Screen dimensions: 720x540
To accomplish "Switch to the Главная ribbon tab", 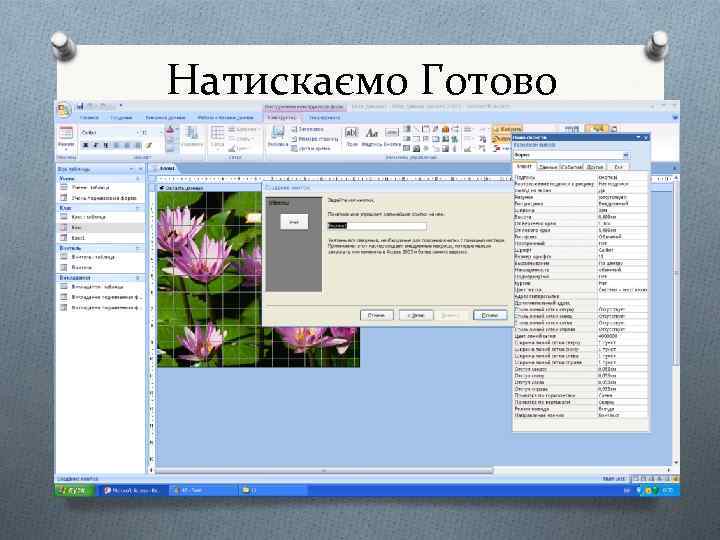I will pyautogui.click(x=89, y=118).
